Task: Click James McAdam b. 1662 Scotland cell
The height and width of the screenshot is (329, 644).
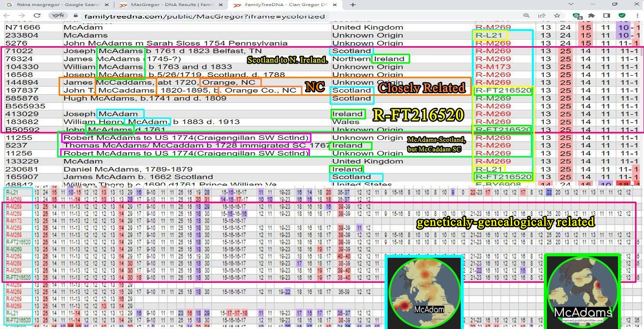Action: 138,177
